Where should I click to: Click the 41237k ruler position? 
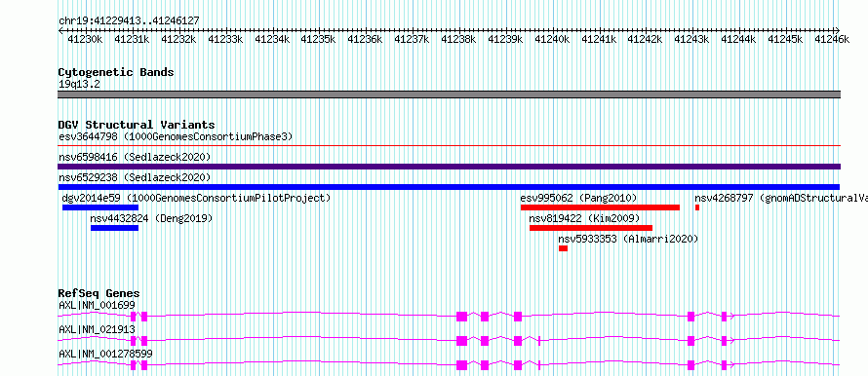(412, 39)
